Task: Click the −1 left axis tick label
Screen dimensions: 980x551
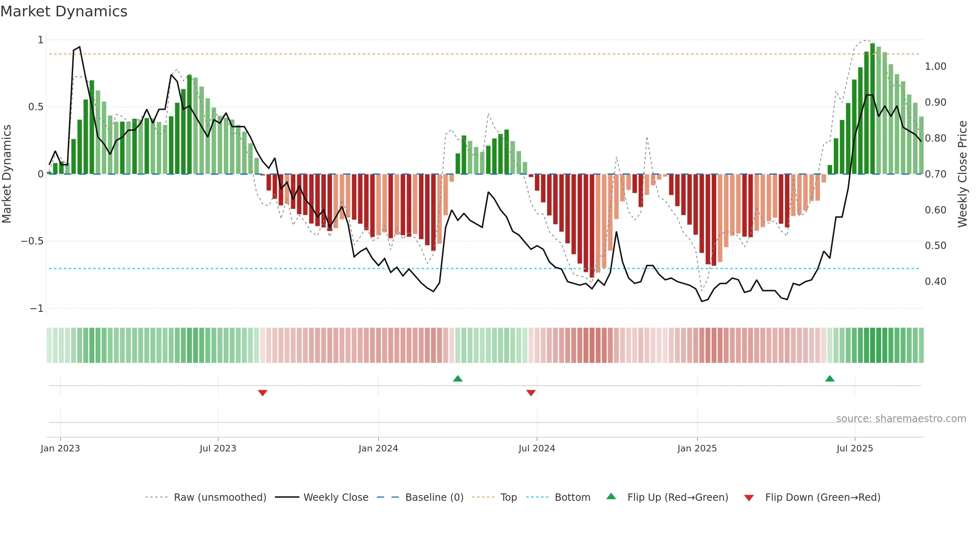Action: [36, 308]
